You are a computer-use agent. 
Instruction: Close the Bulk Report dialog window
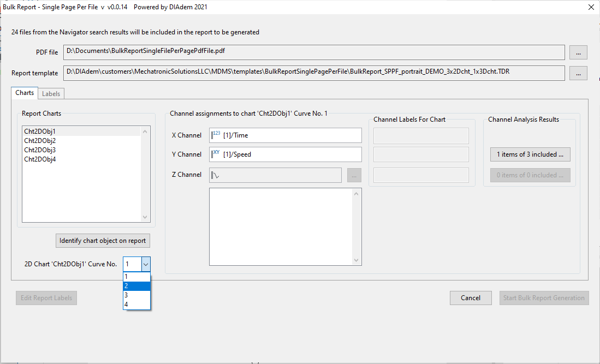coord(591,7)
